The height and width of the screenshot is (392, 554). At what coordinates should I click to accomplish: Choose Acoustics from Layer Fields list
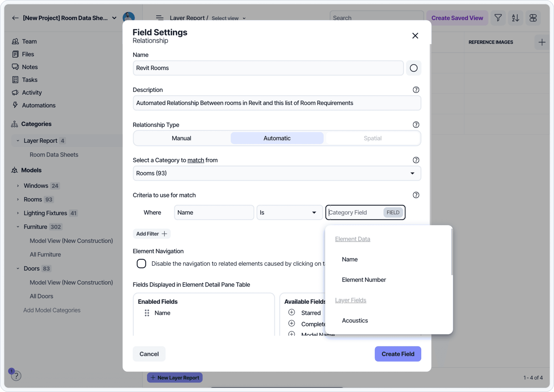[x=355, y=321]
